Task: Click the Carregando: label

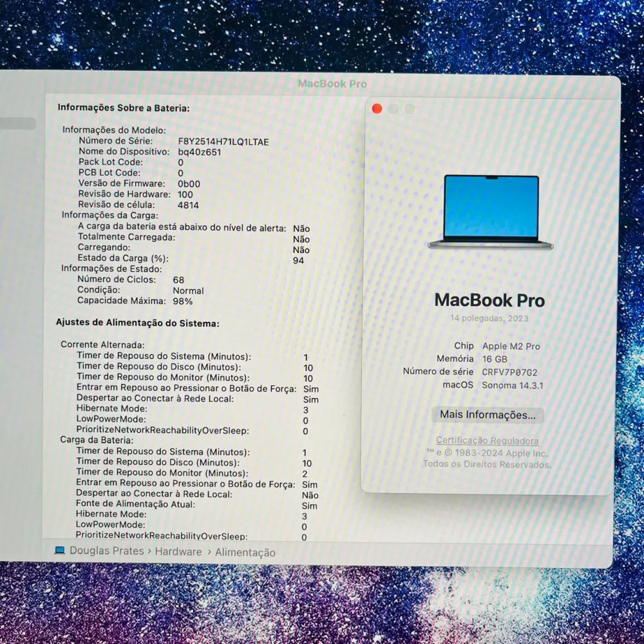Action: pyautogui.click(x=104, y=248)
